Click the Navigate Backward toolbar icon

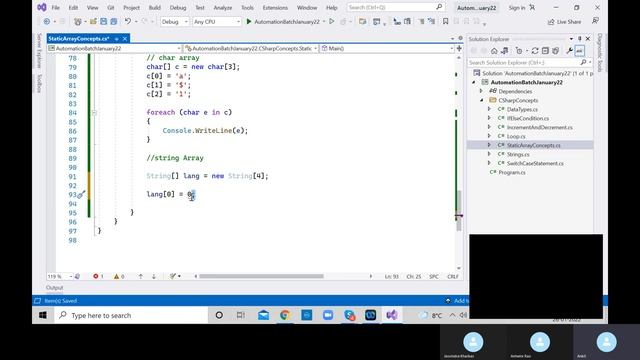pyautogui.click(x=47, y=22)
